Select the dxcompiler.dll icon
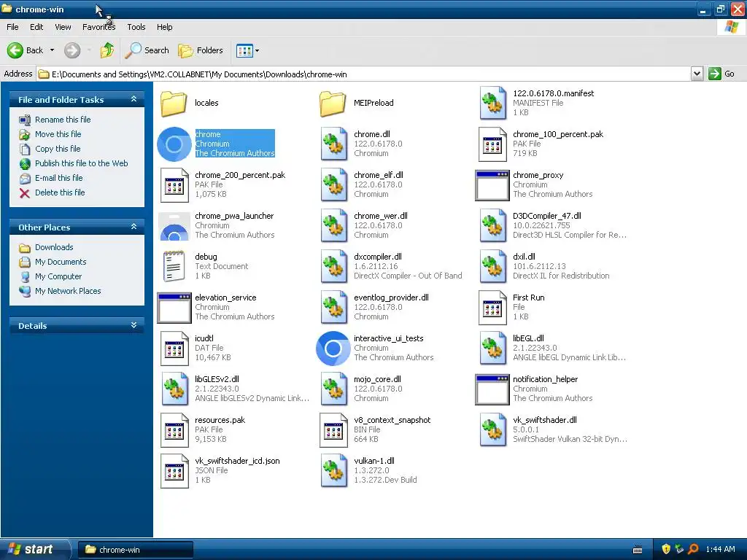 pos(333,266)
